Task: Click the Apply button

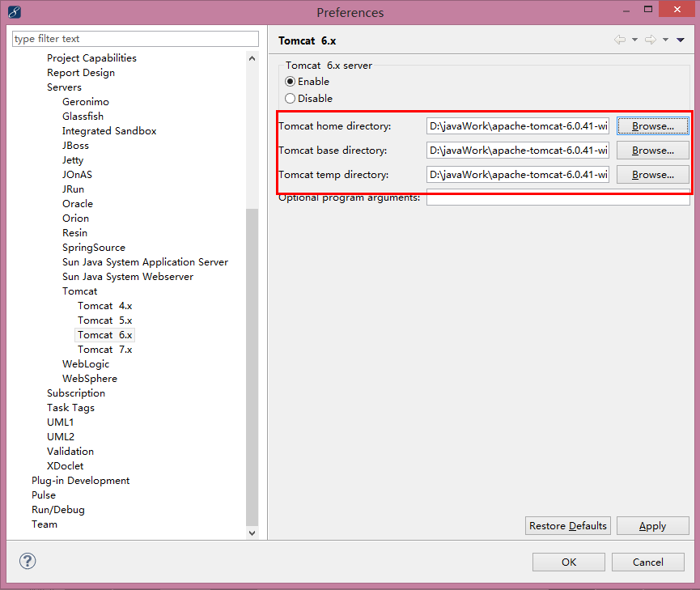Action: (653, 526)
